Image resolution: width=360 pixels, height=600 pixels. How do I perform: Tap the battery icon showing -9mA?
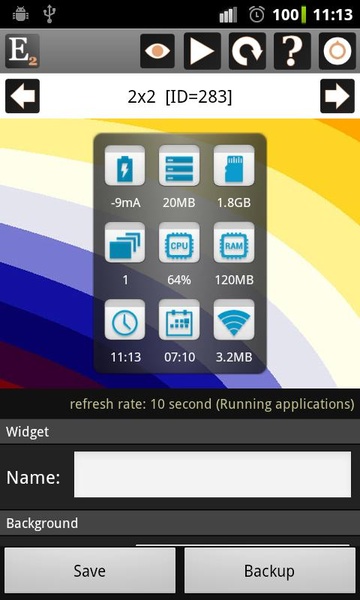pos(125,165)
